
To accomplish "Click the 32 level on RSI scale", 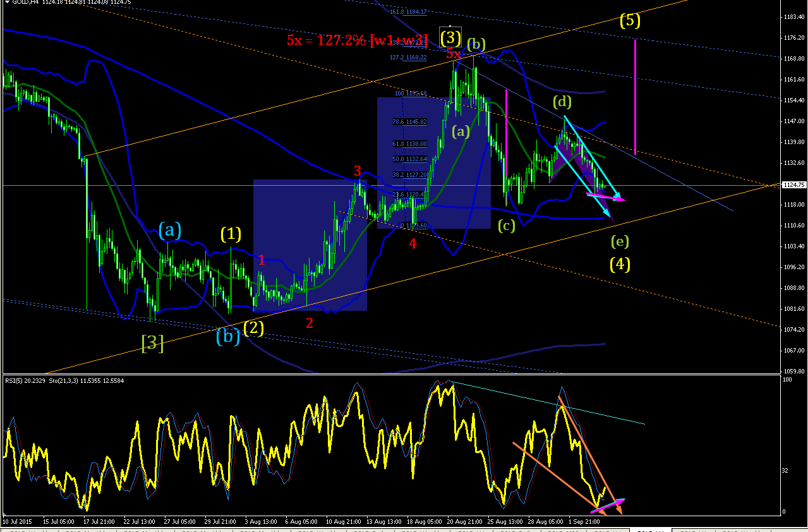I will 786,471.
